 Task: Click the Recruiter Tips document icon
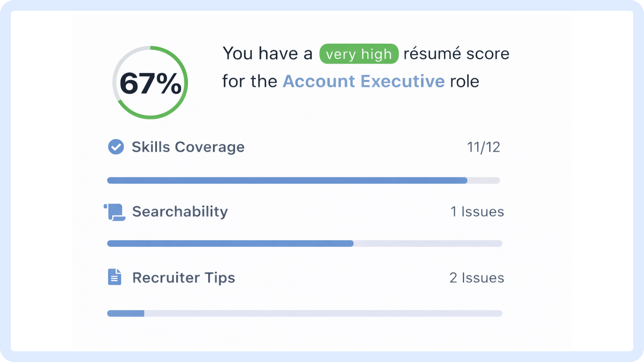tap(114, 277)
